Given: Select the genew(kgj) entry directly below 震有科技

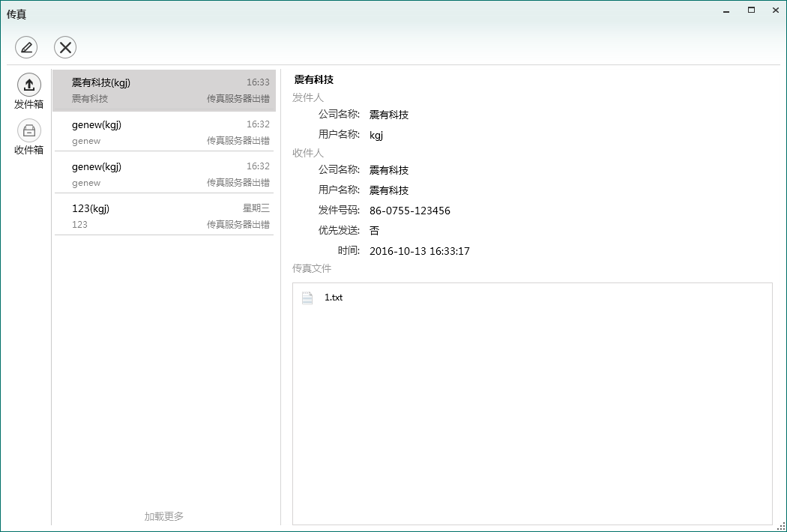Looking at the screenshot, I should click(163, 132).
